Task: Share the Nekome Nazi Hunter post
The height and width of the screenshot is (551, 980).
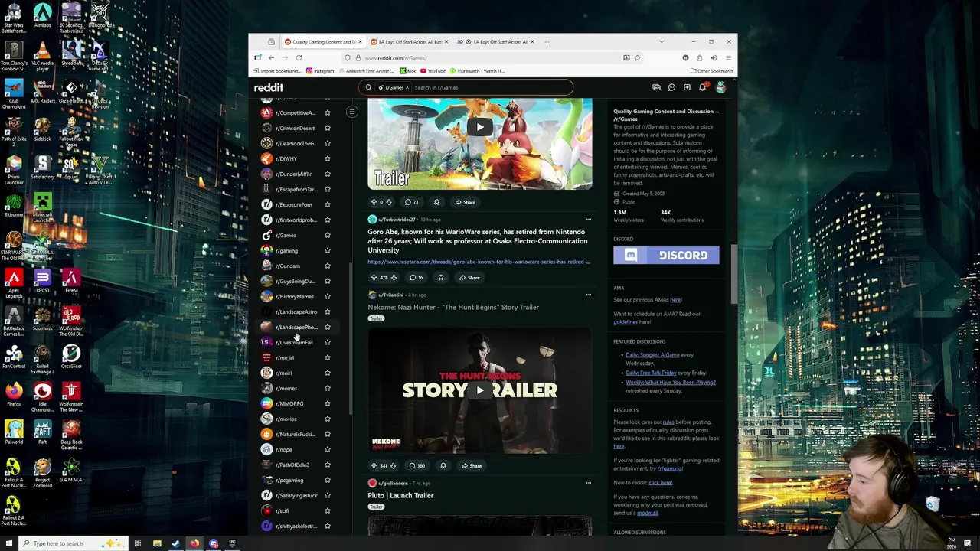Action: coord(471,466)
